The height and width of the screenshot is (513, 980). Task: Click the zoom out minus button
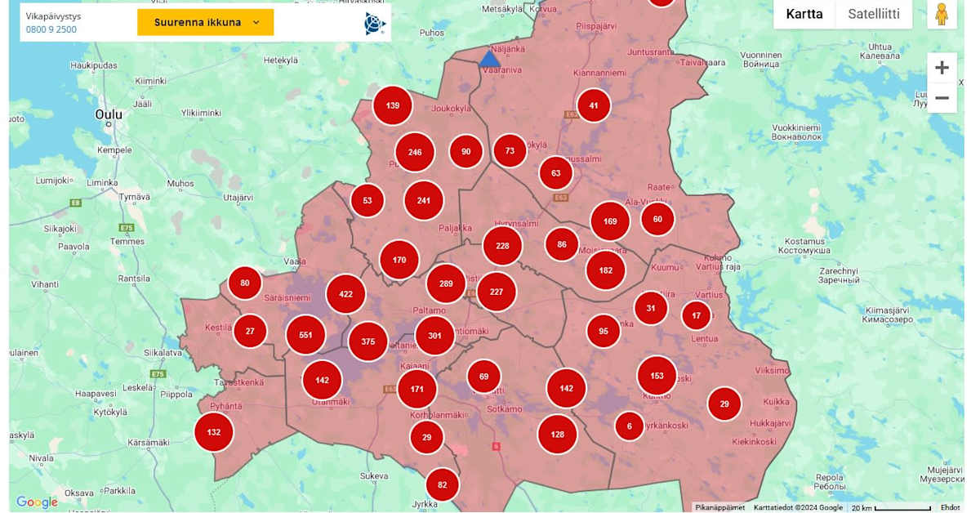pyautogui.click(x=942, y=98)
